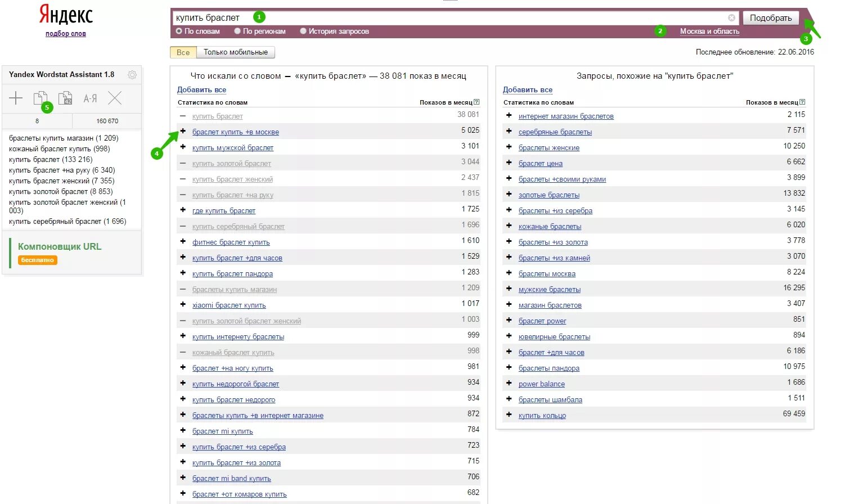Add "купить мужской браслет" with plus
Viewport: 849px width, 504px height.
(183, 147)
